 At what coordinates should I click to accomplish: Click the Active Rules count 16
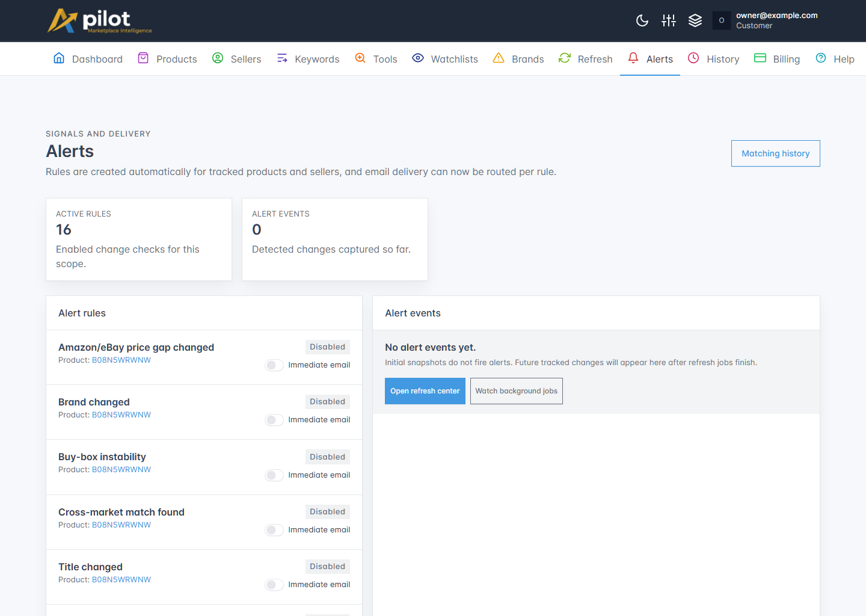[64, 230]
